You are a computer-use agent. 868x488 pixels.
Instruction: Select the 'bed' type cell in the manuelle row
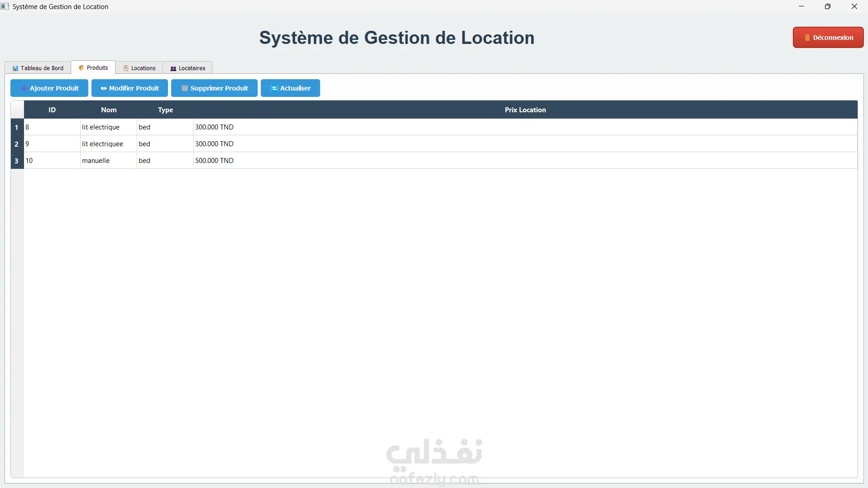point(165,161)
